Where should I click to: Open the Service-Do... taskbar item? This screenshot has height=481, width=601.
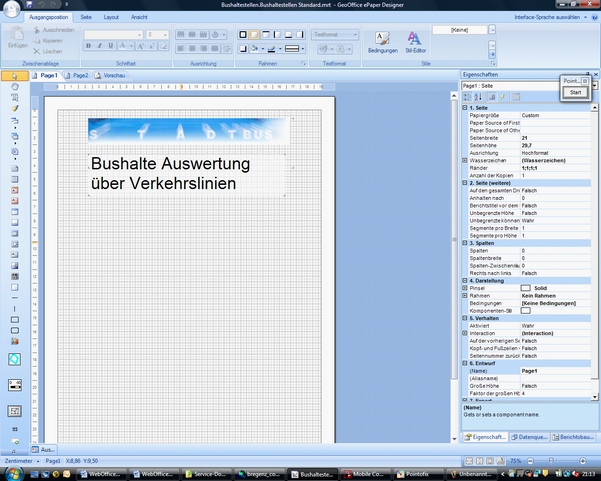click(206, 474)
